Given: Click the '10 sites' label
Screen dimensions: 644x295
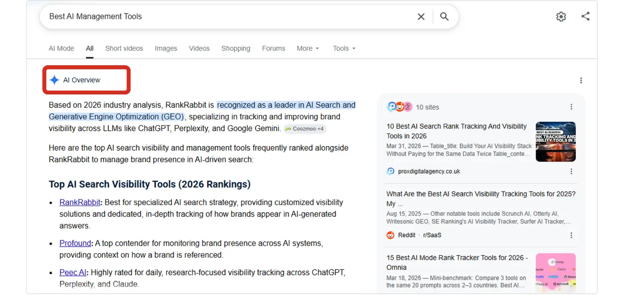Looking at the screenshot, I should (x=427, y=107).
